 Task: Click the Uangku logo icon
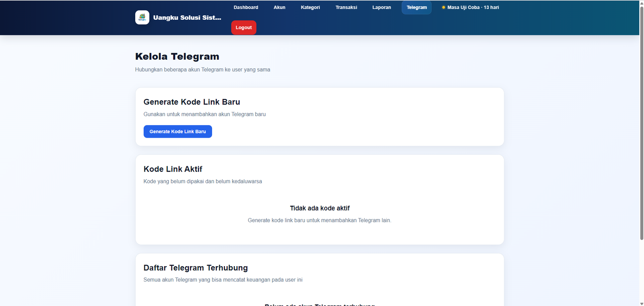(142, 17)
